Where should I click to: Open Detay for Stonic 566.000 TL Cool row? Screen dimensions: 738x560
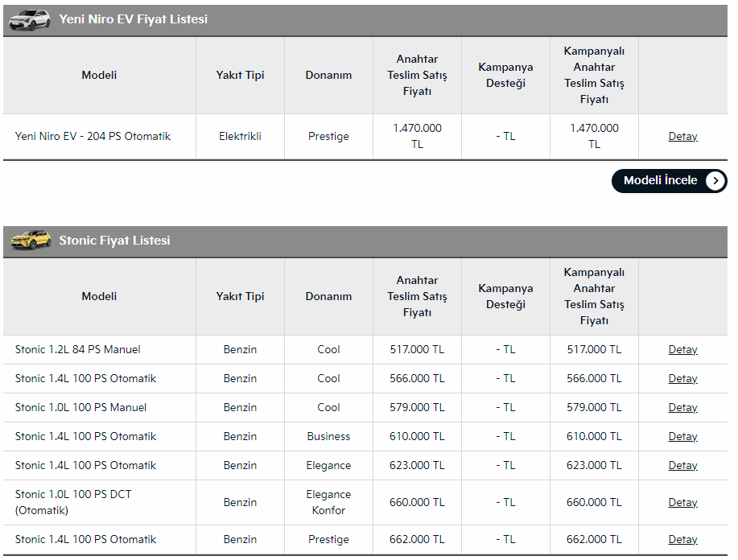682,379
